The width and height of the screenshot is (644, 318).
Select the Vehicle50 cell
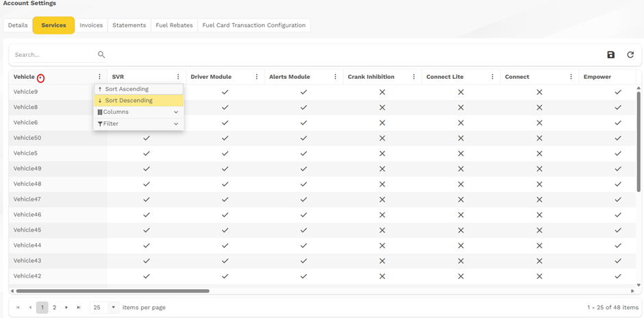point(58,138)
